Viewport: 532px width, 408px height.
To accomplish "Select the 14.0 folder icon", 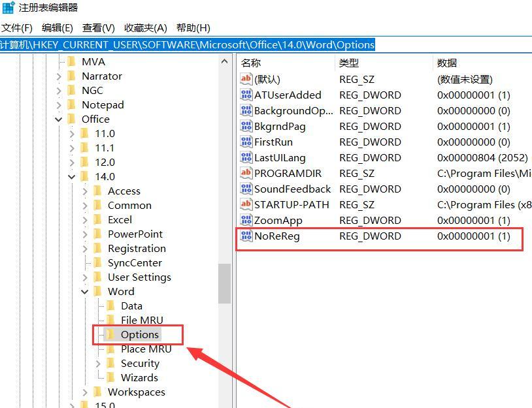I will pyautogui.click(x=84, y=176).
